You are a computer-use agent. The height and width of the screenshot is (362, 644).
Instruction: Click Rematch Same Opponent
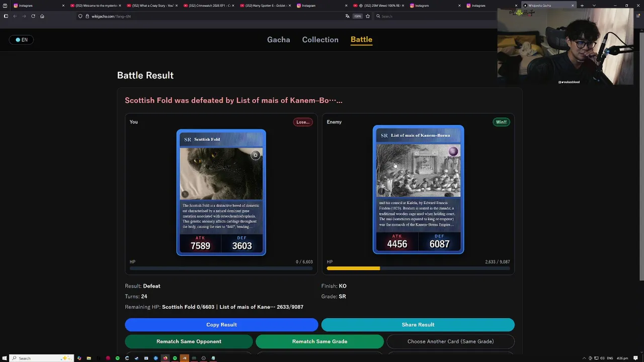coord(189,341)
